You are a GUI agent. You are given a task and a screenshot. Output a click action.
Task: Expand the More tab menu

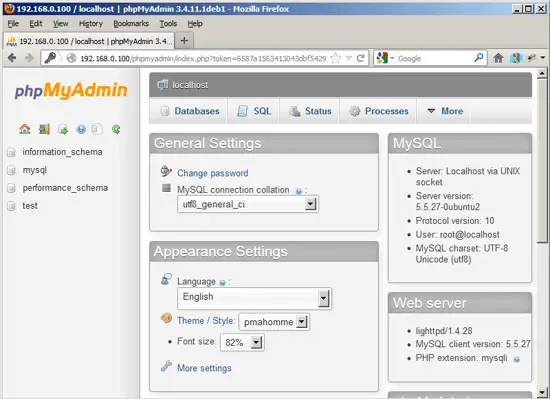pos(445,111)
